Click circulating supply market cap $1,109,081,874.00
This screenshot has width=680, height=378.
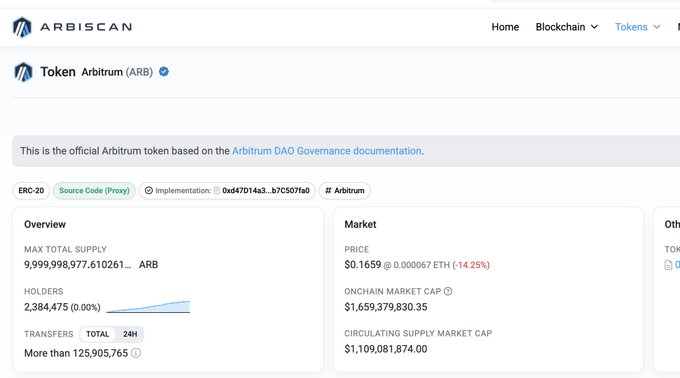click(386, 349)
